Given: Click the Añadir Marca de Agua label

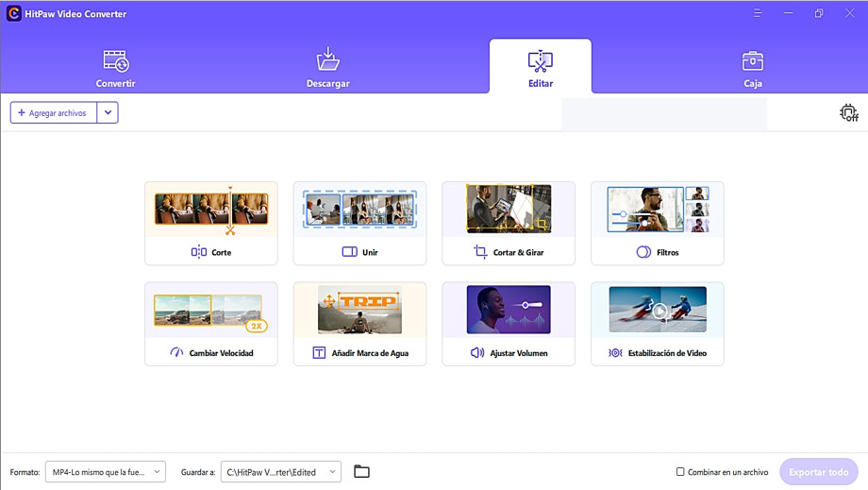Looking at the screenshot, I should pos(370,353).
